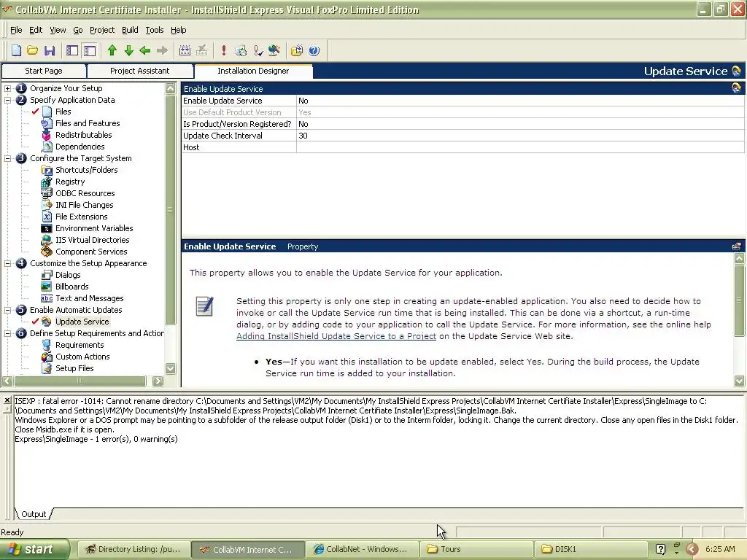Open the Help menu
Screen dimensions: 747x560
coord(178,30)
